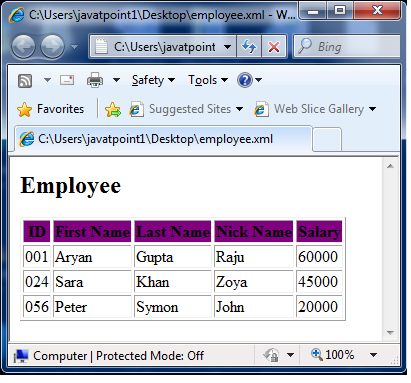The height and width of the screenshot is (383, 411).
Task: Click the Help question mark icon
Action: point(245,80)
